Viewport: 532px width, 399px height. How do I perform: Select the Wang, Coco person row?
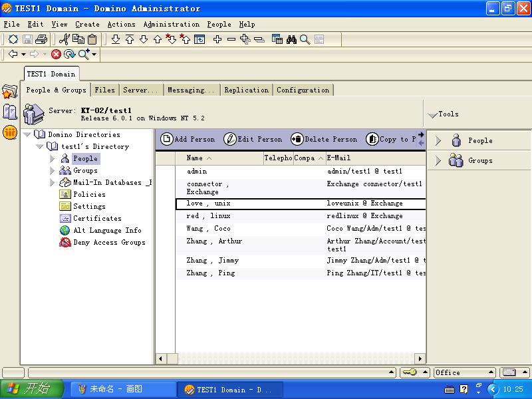click(x=301, y=228)
